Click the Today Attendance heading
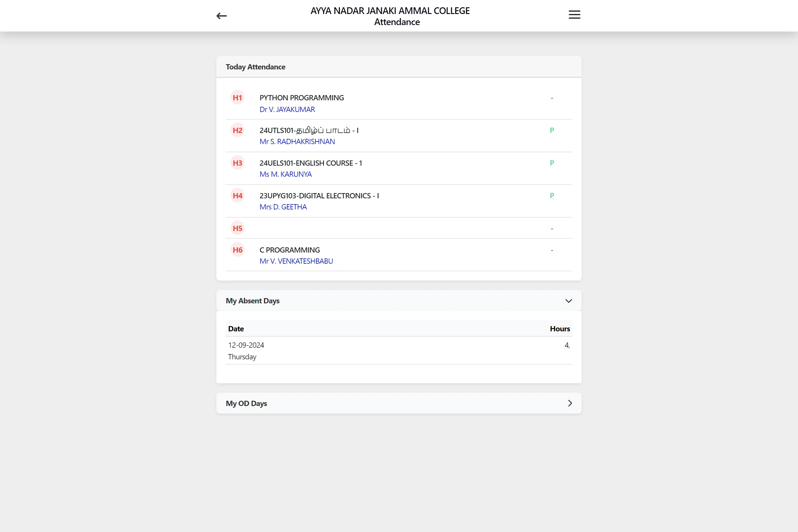The image size is (798, 532). click(x=256, y=67)
